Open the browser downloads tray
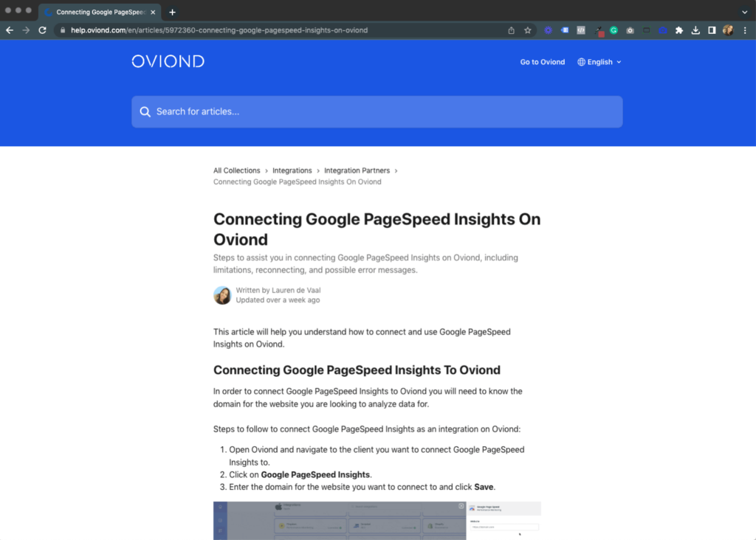 click(695, 30)
